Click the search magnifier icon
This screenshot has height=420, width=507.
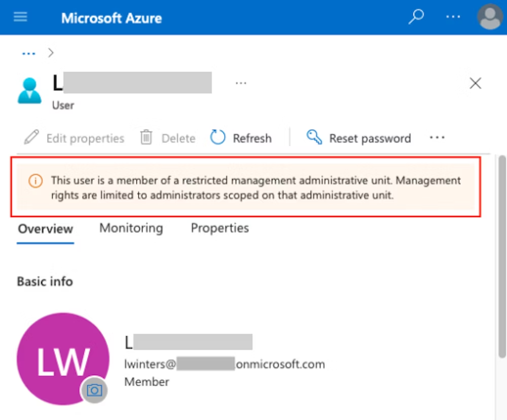point(416,17)
